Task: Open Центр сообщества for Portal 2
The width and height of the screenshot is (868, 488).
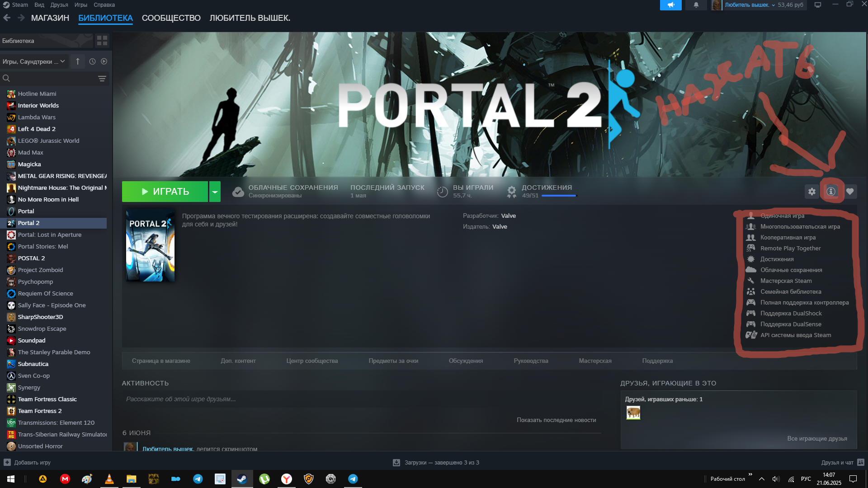Action: (312, 361)
